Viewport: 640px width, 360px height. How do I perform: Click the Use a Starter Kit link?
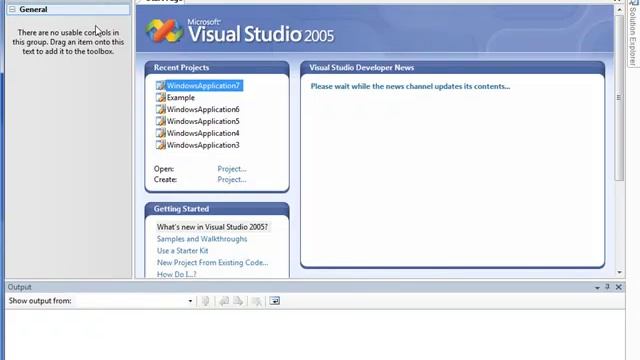(182, 251)
